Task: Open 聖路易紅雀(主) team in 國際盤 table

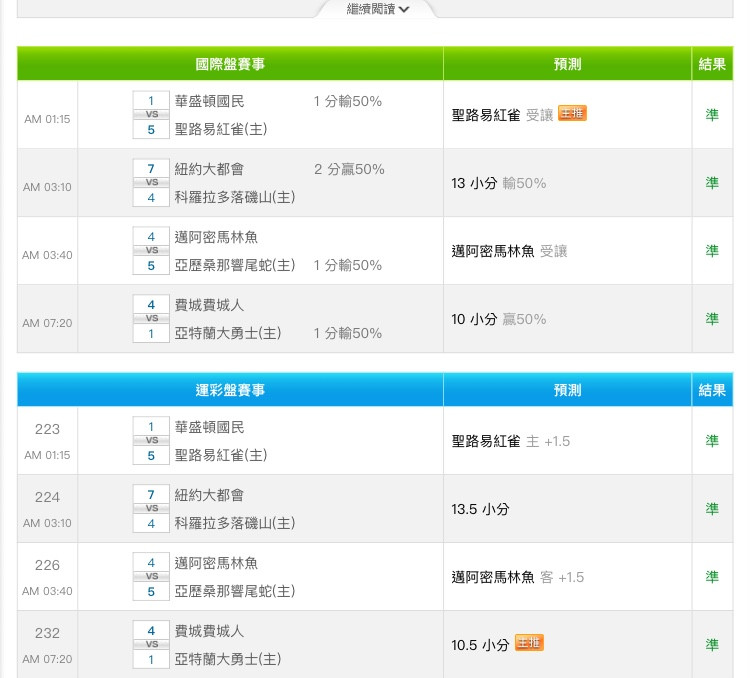Action: 221,129
